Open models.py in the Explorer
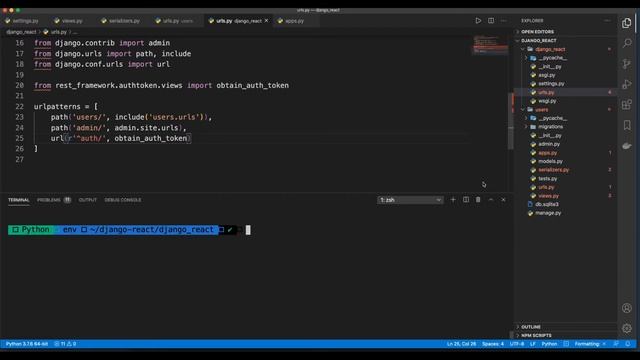640x360 pixels. point(550,161)
